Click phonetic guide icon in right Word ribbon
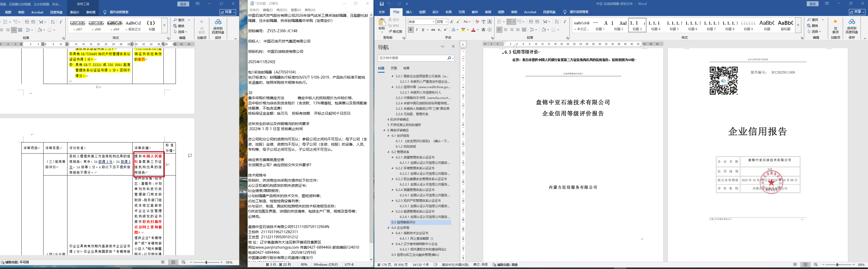Screen dimensions: 868x269 click(x=483, y=22)
